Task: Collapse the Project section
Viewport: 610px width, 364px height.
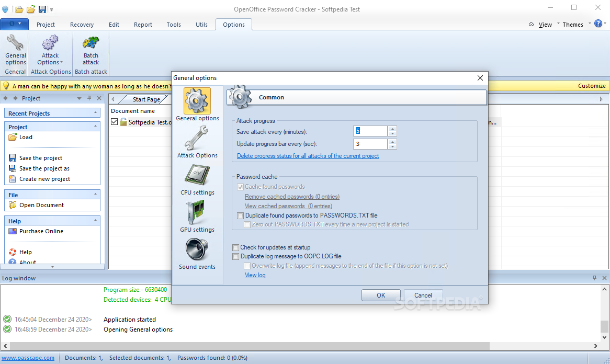Action: click(x=95, y=127)
